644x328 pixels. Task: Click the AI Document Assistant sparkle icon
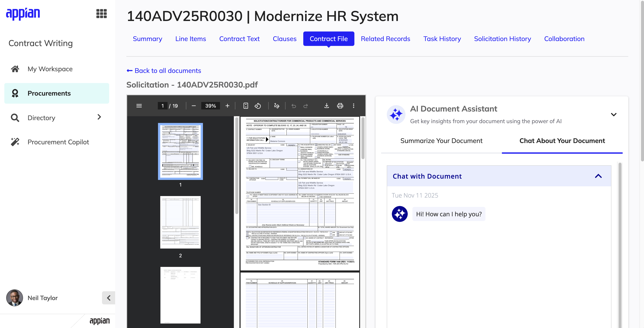point(396,114)
